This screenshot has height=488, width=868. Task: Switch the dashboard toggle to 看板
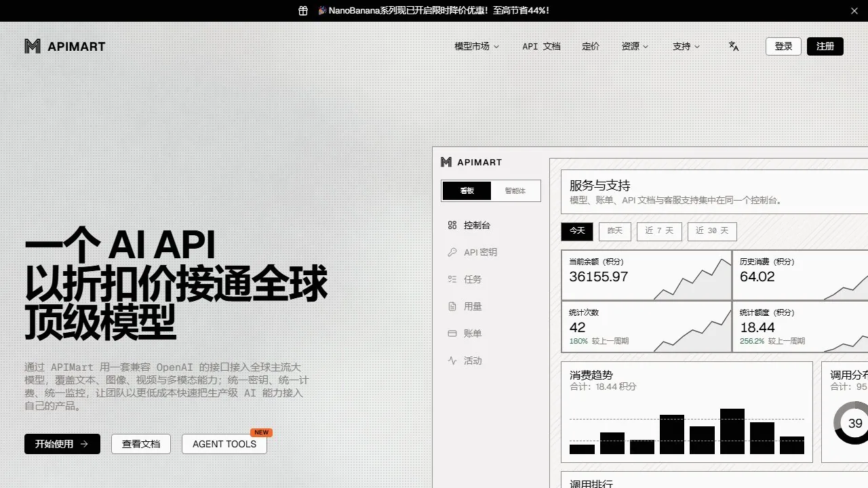tap(467, 191)
